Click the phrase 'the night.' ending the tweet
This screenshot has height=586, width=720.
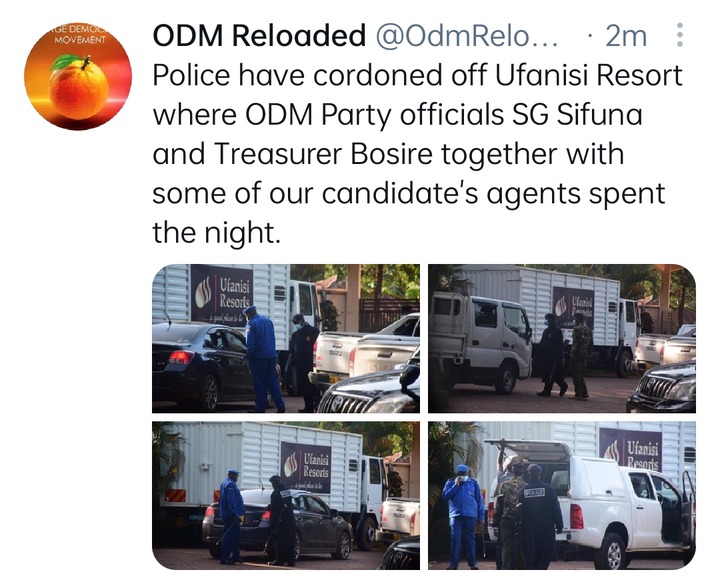[x=216, y=233]
